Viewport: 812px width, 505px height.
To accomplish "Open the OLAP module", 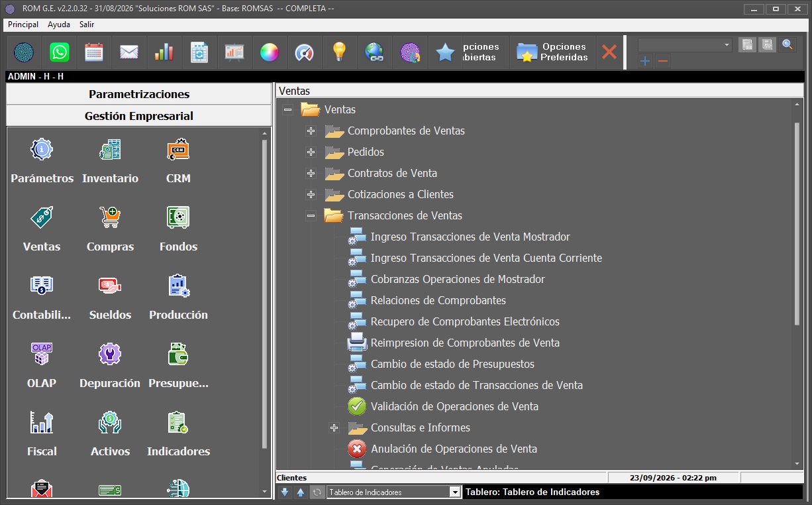I will click(x=42, y=366).
